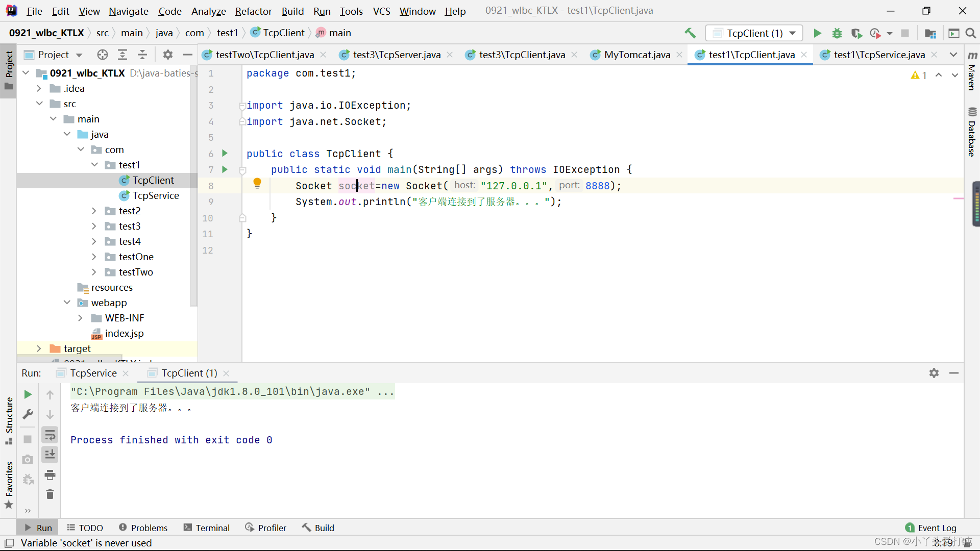Click Project panel vertical scrollbar
The image size is (980, 551).
pyautogui.click(x=193, y=186)
